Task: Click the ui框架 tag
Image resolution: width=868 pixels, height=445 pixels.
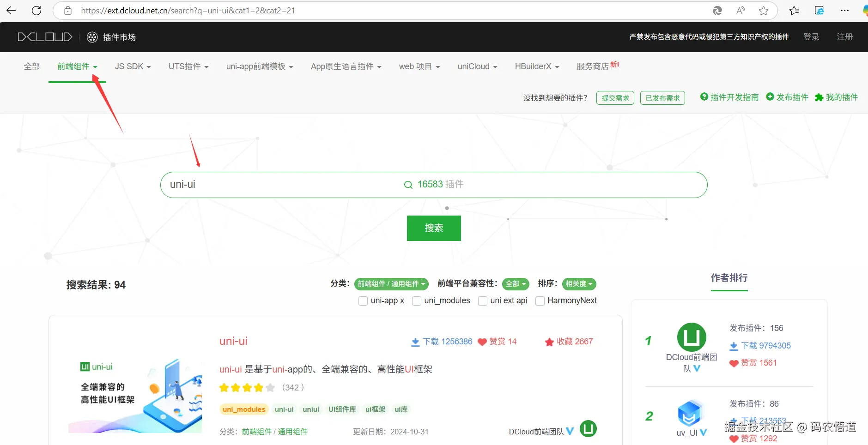Action: (x=375, y=409)
